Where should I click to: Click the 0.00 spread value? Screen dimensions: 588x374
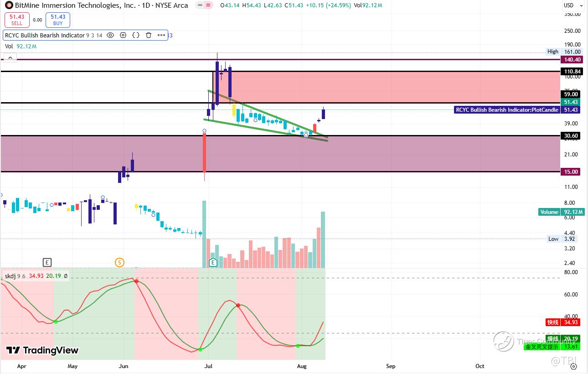tap(37, 20)
